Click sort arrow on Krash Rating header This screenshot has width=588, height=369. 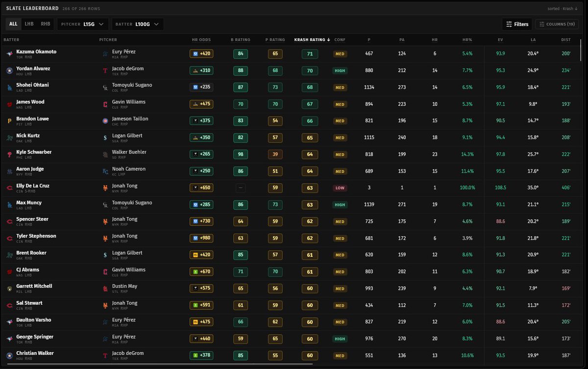pyautogui.click(x=328, y=40)
